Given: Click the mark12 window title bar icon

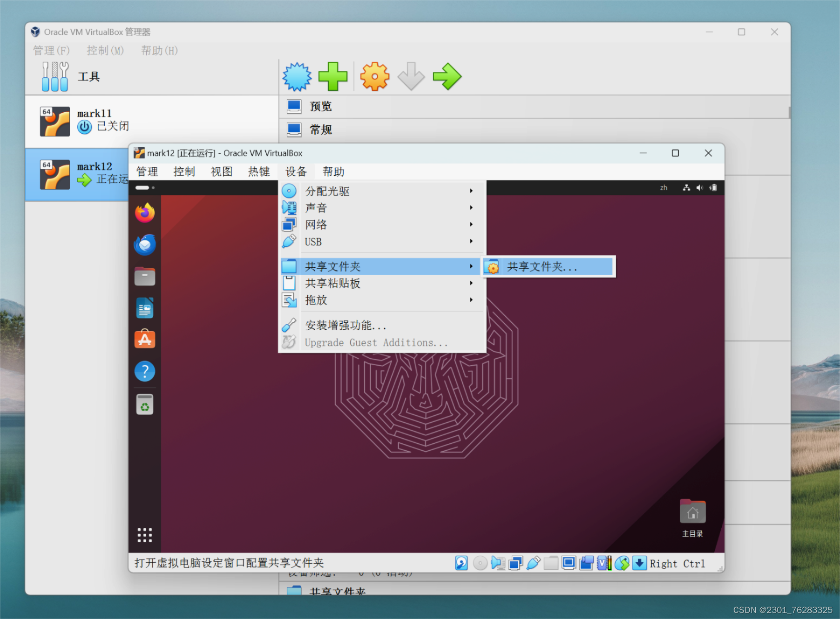Looking at the screenshot, I should (x=139, y=153).
